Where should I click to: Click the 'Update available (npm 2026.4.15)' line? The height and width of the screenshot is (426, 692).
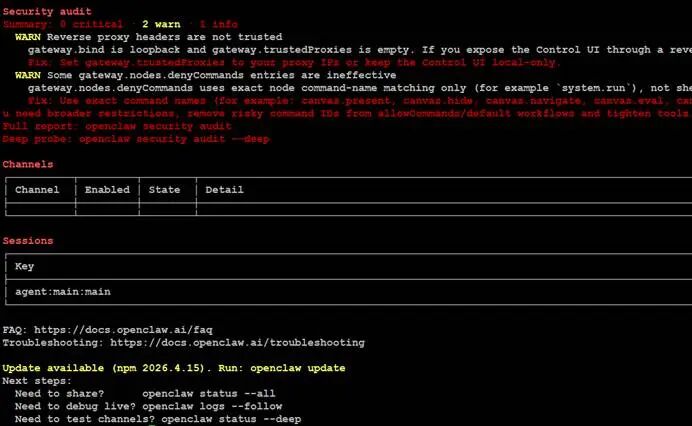(174, 368)
